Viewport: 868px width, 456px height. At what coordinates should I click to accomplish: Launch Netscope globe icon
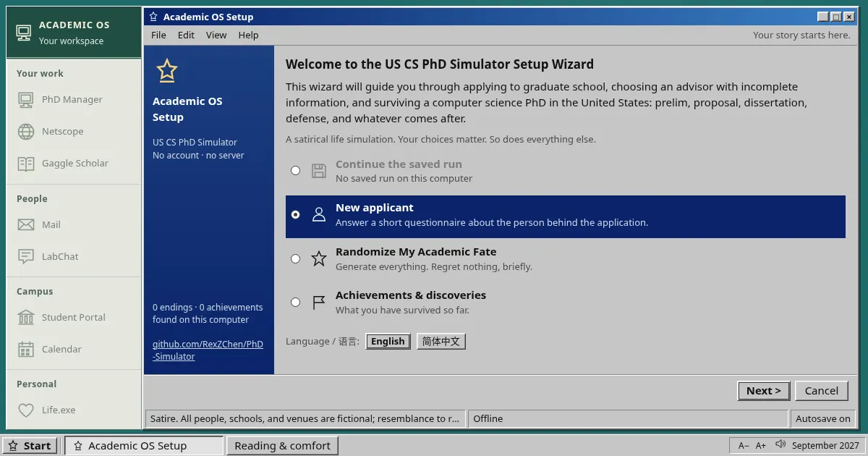tap(26, 132)
